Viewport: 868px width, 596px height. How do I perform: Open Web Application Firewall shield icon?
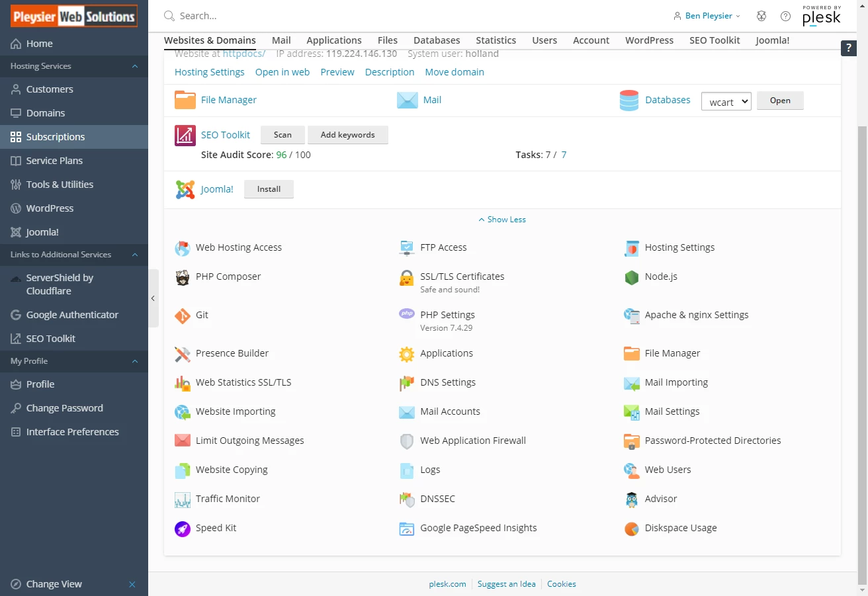click(407, 441)
